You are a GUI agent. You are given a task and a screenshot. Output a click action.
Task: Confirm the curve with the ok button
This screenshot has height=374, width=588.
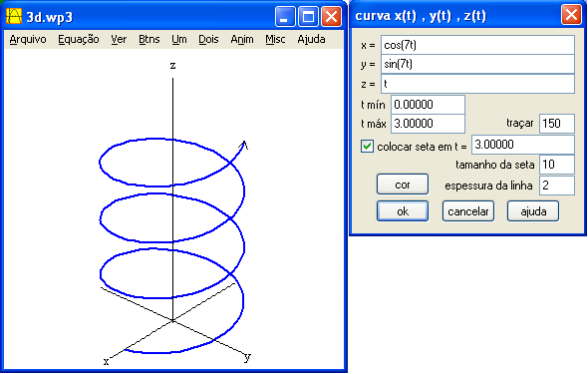pos(403,211)
